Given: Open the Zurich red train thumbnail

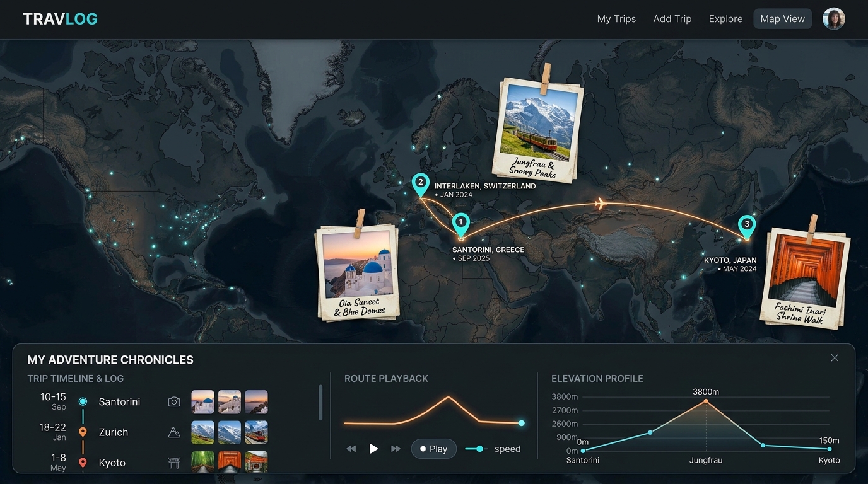Looking at the screenshot, I should (256, 432).
